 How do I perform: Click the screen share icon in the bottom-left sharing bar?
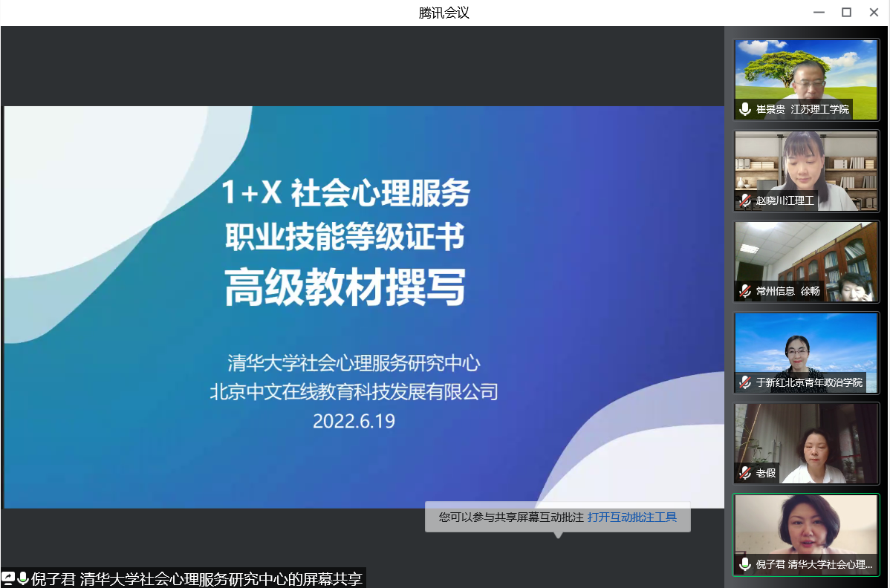tap(8, 579)
